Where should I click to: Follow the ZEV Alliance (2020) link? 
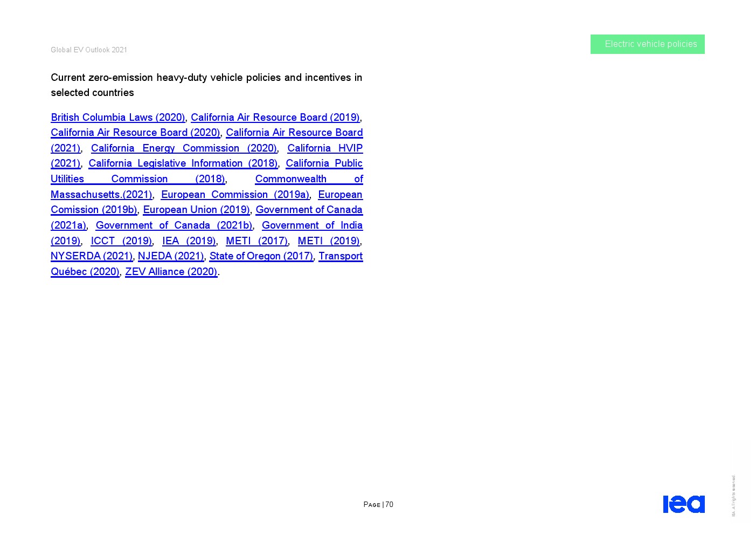(171, 272)
